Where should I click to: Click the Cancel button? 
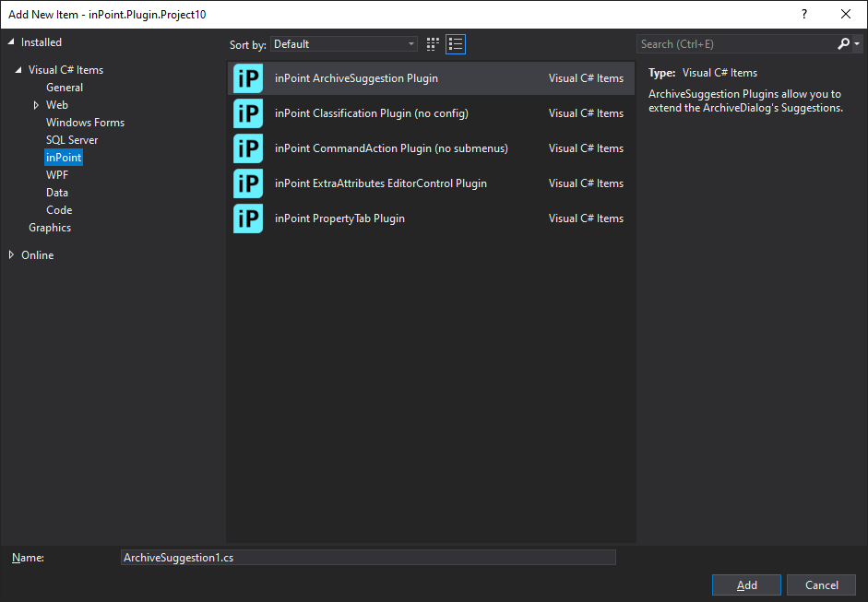tap(822, 584)
